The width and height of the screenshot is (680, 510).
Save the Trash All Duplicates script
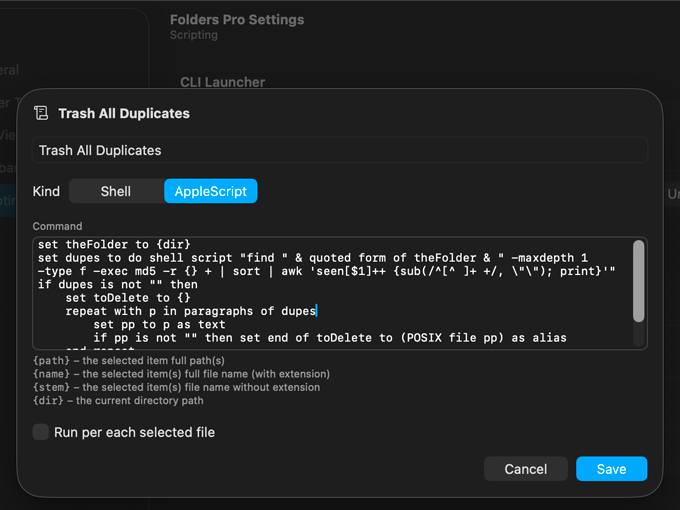pos(611,469)
